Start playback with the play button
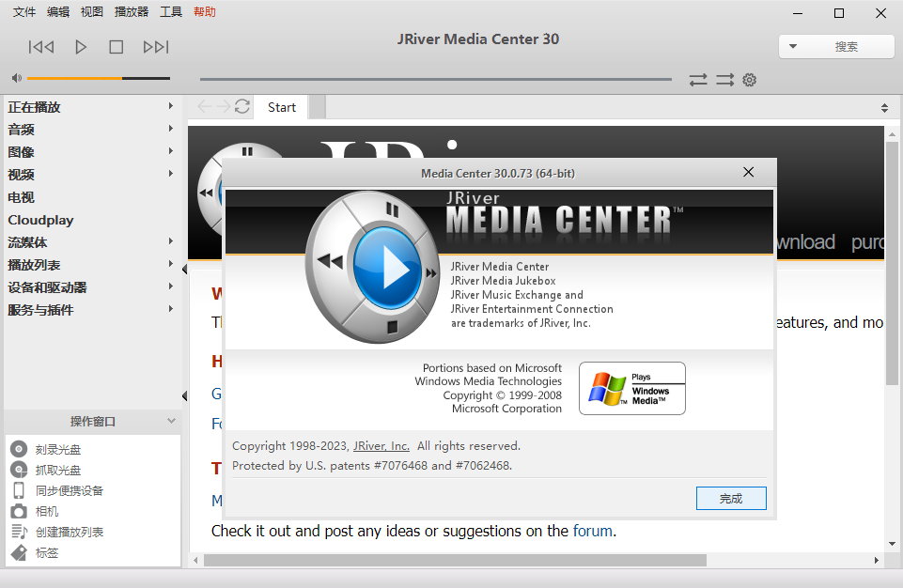Image resolution: width=903 pixels, height=588 pixels. 81,47
